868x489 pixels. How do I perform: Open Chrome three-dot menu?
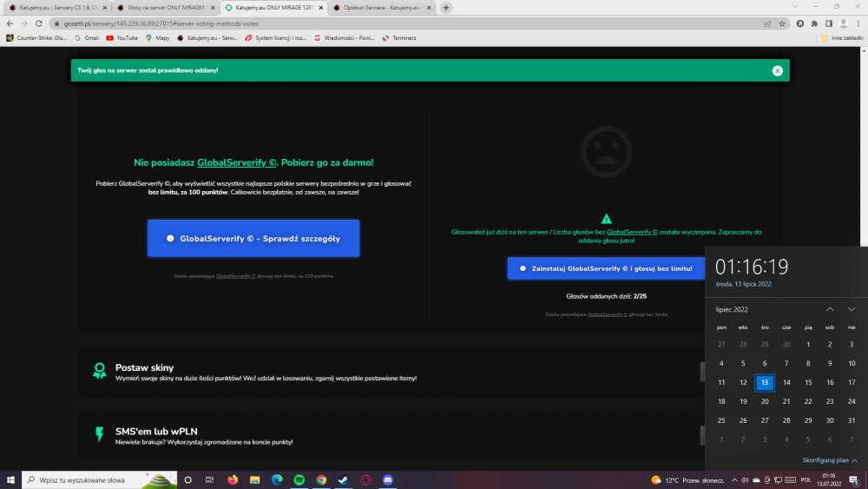tap(858, 23)
